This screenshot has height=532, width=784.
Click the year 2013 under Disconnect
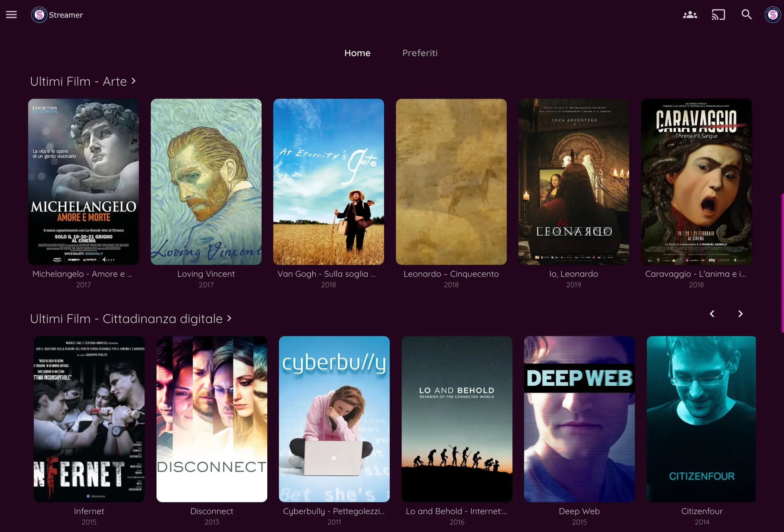pyautogui.click(x=212, y=522)
